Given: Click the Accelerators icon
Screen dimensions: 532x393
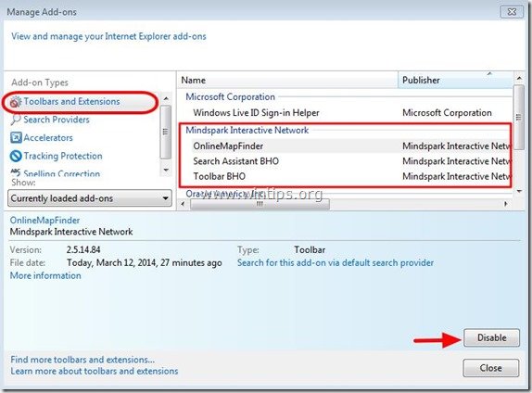Looking at the screenshot, I should (16, 138).
